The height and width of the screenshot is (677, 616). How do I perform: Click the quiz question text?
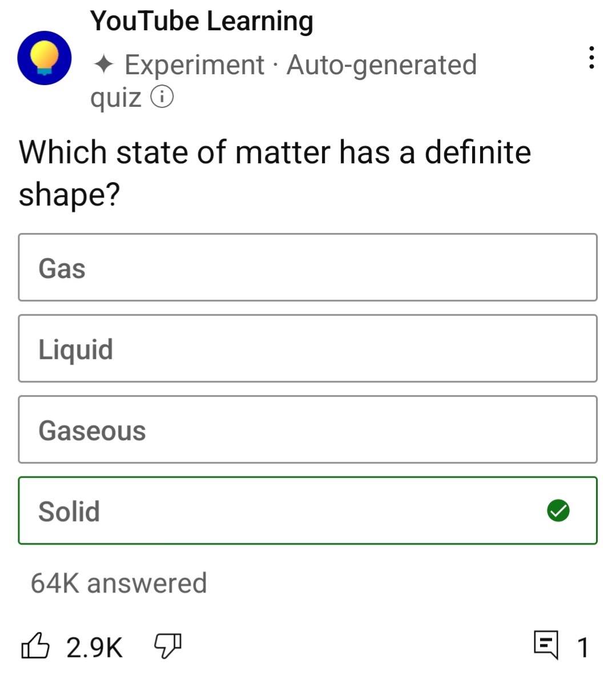[275, 173]
